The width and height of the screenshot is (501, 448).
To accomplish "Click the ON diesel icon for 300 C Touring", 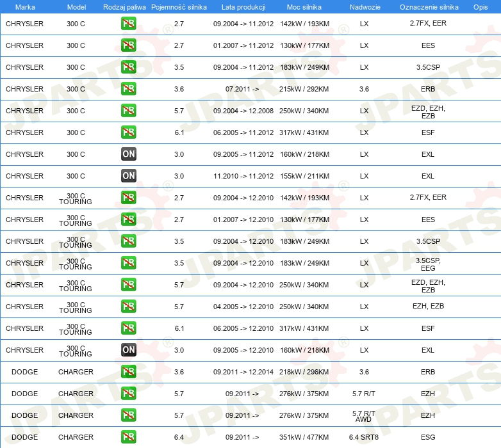I will tap(128, 350).
